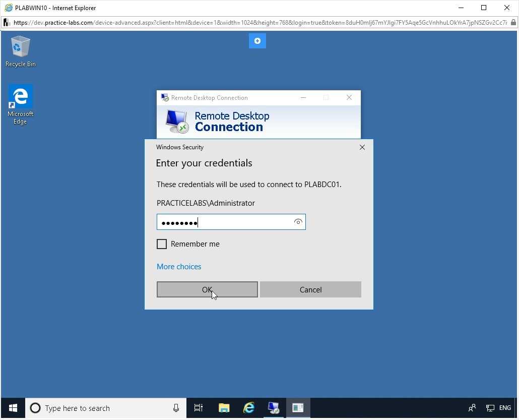Viewport: 519px width, 420px height.
Task: Click the Remote Desktop Connection title icon
Action: [165, 97]
